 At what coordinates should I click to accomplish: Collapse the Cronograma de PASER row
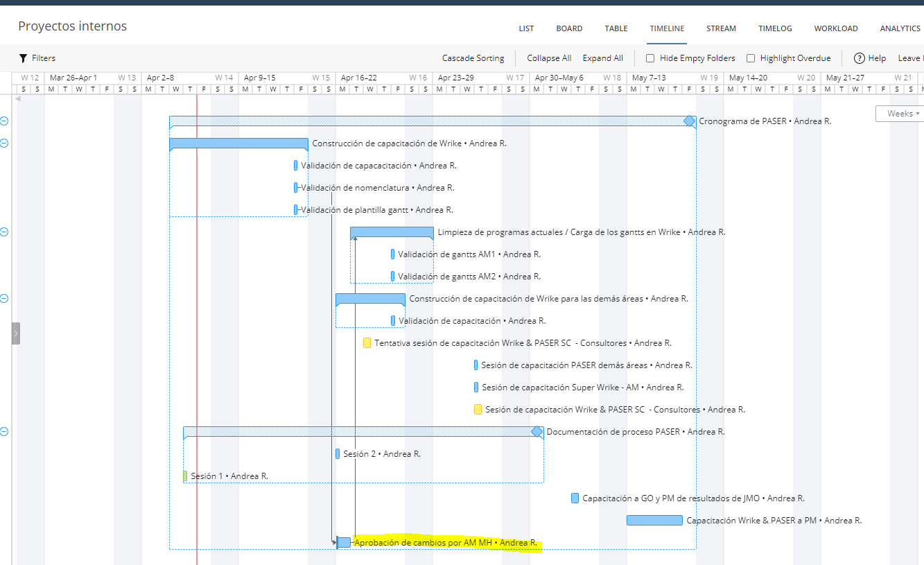[4, 121]
